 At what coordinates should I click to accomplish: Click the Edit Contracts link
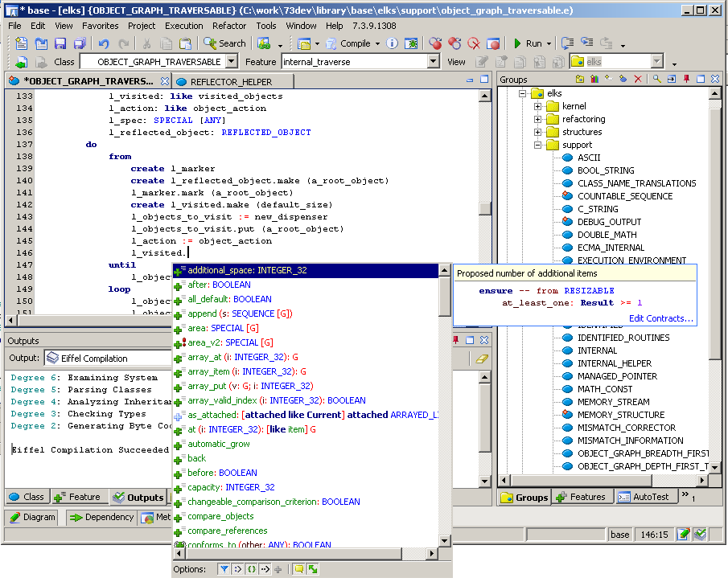[x=660, y=318]
